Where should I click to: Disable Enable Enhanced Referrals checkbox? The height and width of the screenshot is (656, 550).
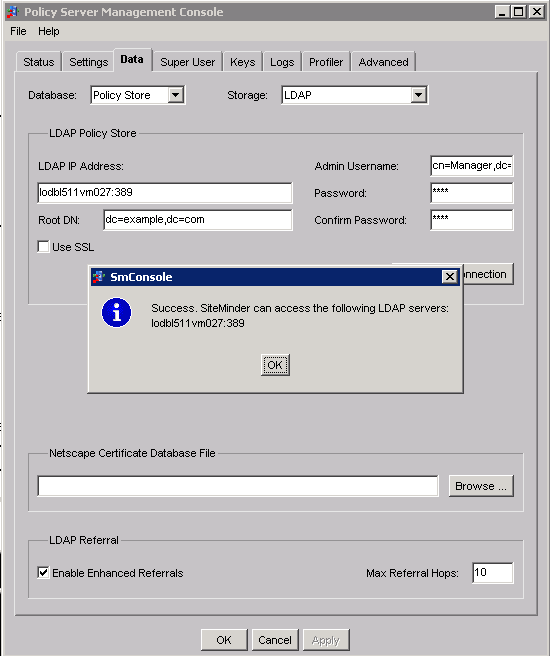43,572
